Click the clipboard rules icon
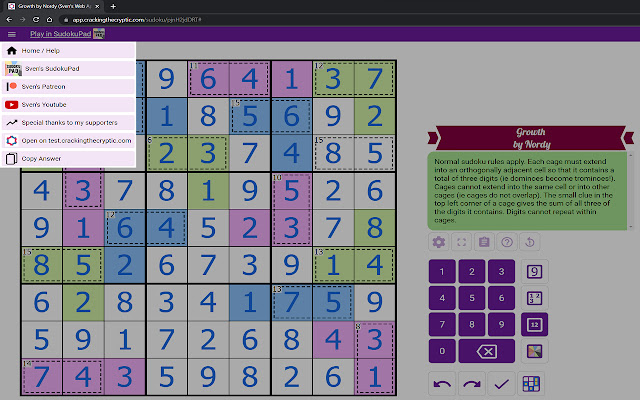The height and width of the screenshot is (400, 640). pyautogui.click(x=484, y=241)
